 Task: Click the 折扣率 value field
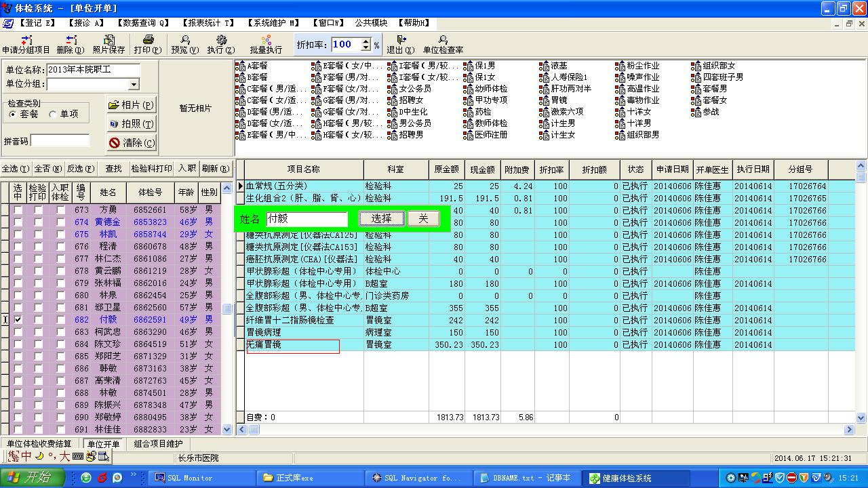[346, 45]
